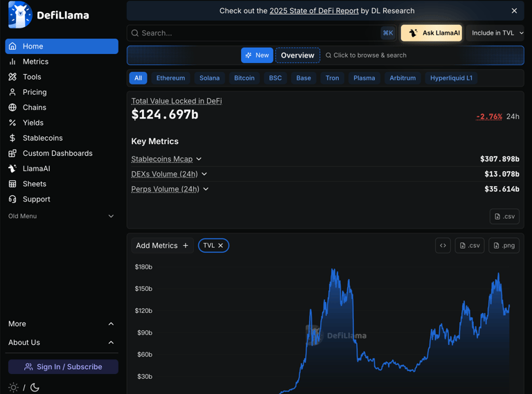The image size is (532, 394).
Task: Click the Sheets grid icon
Action: click(x=12, y=183)
